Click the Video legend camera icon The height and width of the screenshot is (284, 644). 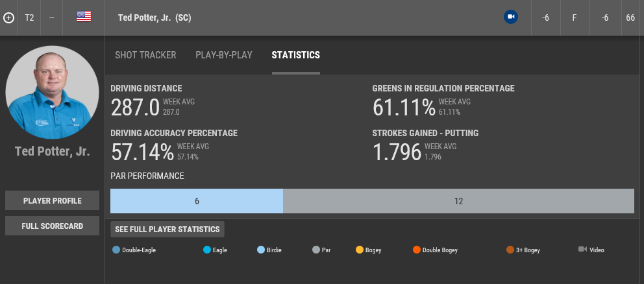pyautogui.click(x=582, y=250)
